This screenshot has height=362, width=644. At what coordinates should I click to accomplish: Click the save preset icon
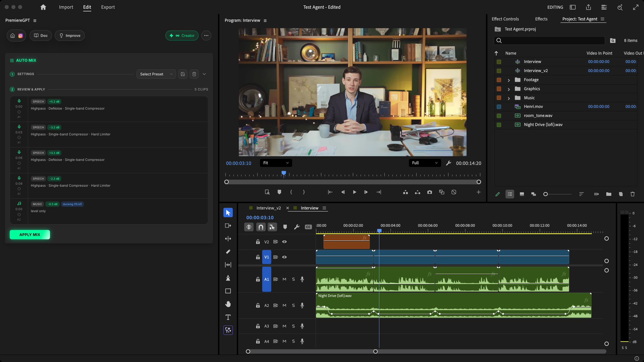pyautogui.click(x=183, y=74)
